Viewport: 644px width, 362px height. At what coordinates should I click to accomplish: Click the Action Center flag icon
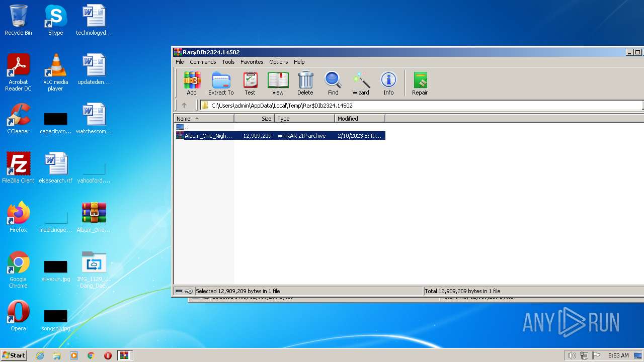[596, 355]
